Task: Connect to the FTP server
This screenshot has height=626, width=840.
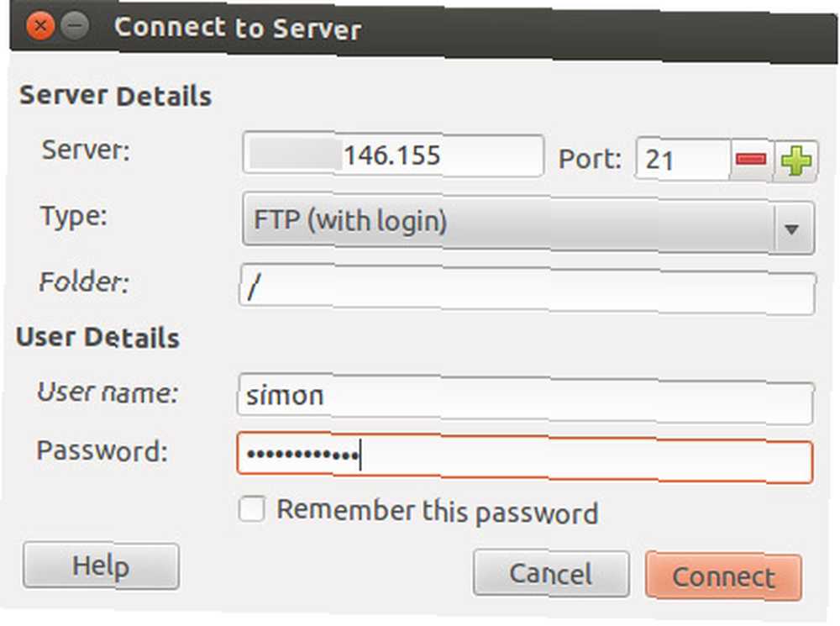Action: (724, 576)
